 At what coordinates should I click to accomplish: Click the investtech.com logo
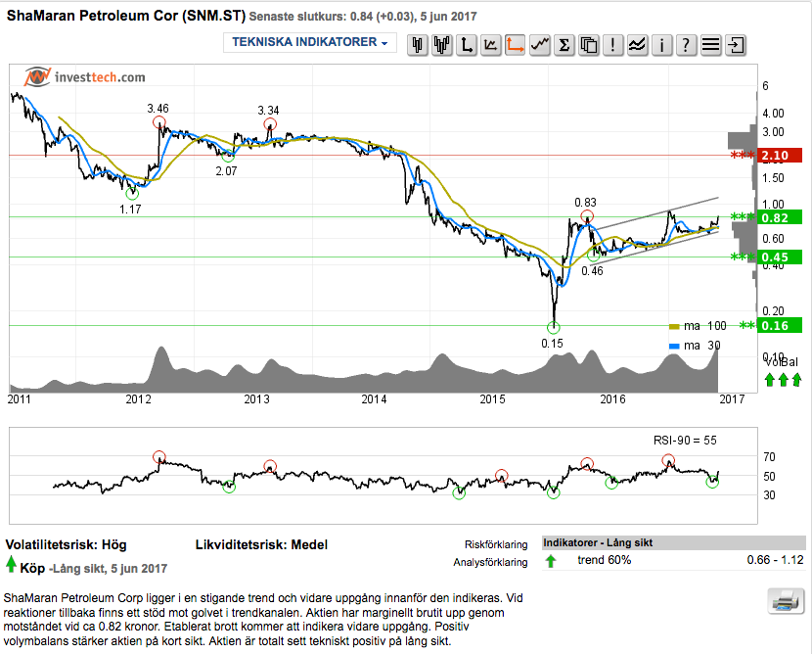(x=84, y=77)
